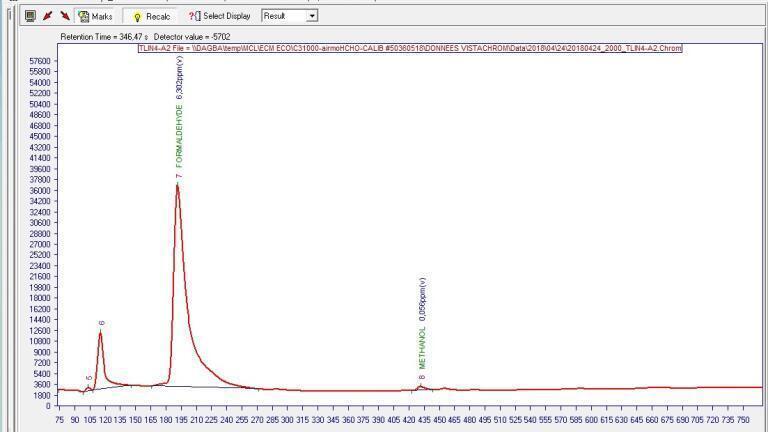The width and height of the screenshot is (768, 432).
Task: Click the red down-left arrow icon
Action: [48, 16]
